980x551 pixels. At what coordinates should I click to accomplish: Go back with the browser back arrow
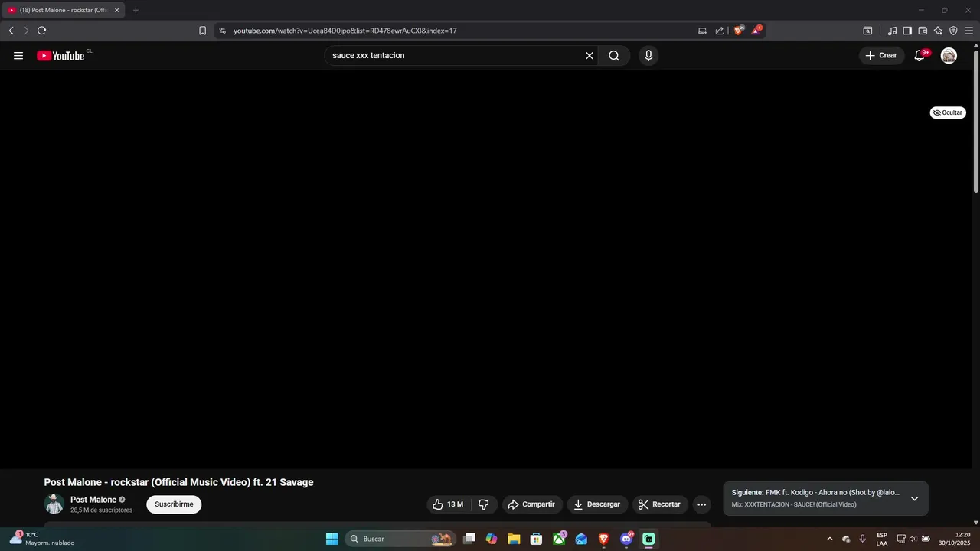tap(11, 31)
